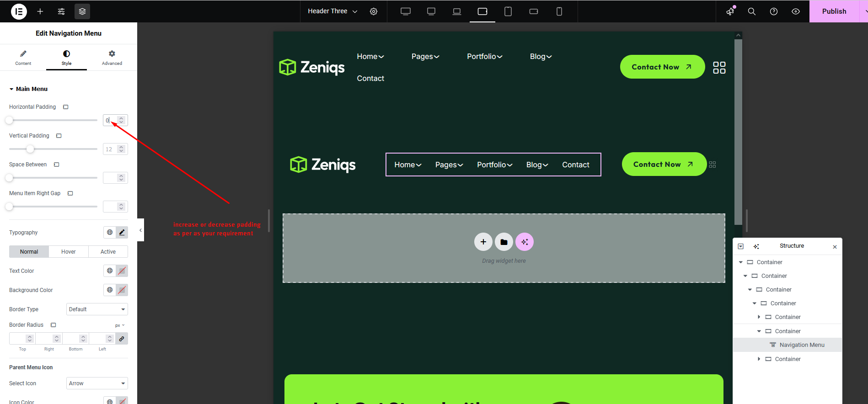
Task: Open the Border Type dropdown
Action: 97,309
